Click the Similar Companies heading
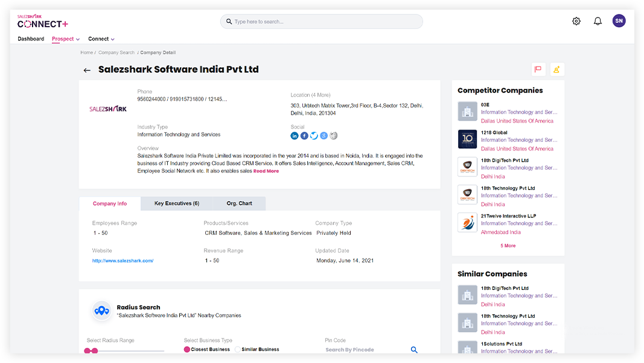The width and height of the screenshot is (644, 363). pos(493,274)
